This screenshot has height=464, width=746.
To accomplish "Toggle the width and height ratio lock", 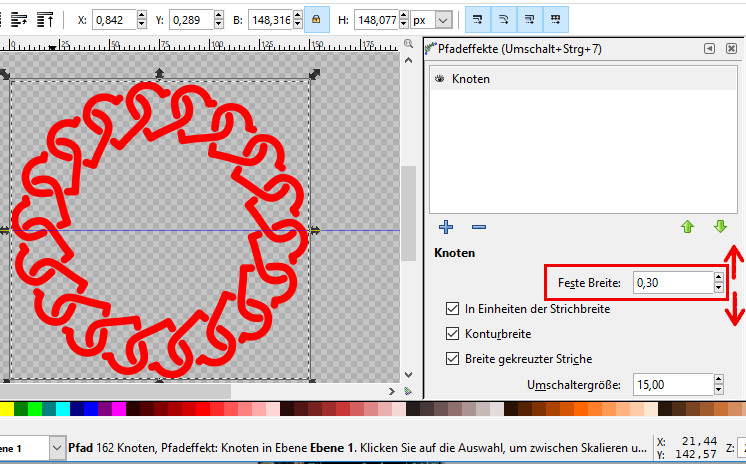I will pos(316,20).
